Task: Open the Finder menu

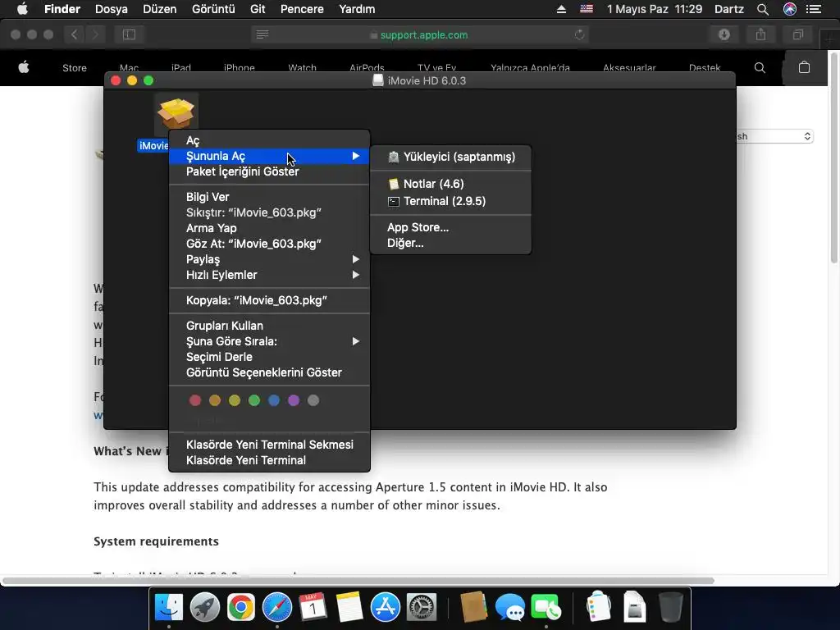Action: [x=62, y=9]
